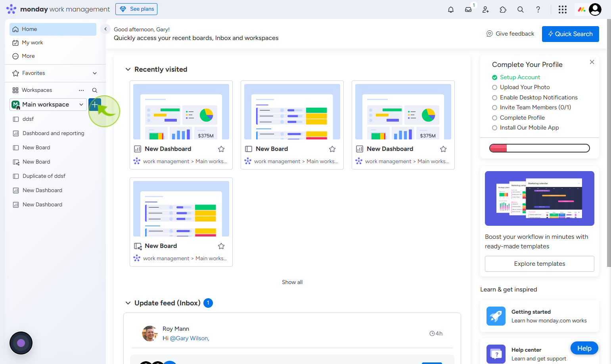This screenshot has height=364, width=611.
Task: Click the Getting started rocket icon
Action: (x=496, y=316)
